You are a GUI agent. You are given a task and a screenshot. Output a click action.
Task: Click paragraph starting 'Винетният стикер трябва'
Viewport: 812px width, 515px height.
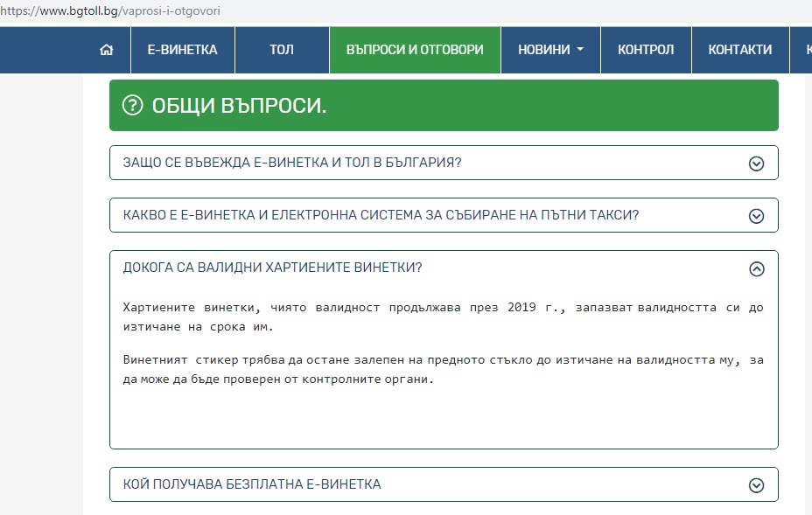pos(444,369)
